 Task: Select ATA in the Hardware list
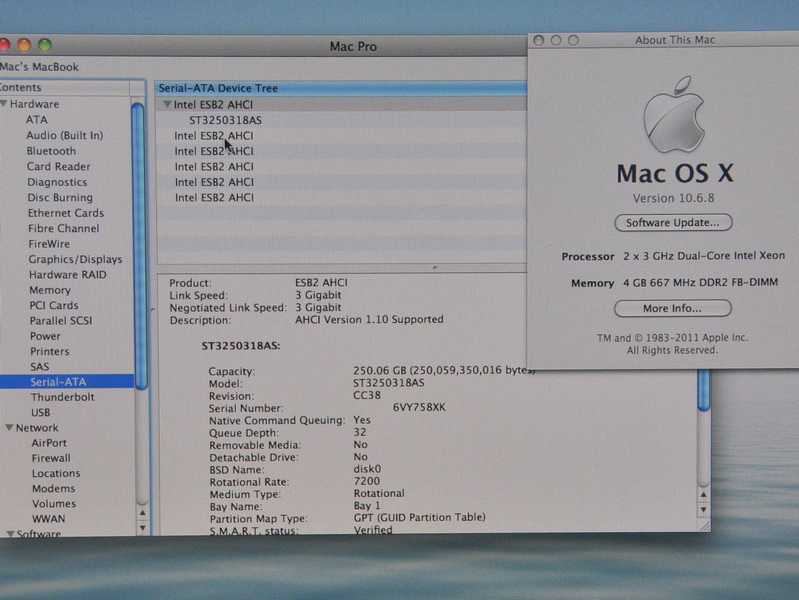pyautogui.click(x=37, y=120)
